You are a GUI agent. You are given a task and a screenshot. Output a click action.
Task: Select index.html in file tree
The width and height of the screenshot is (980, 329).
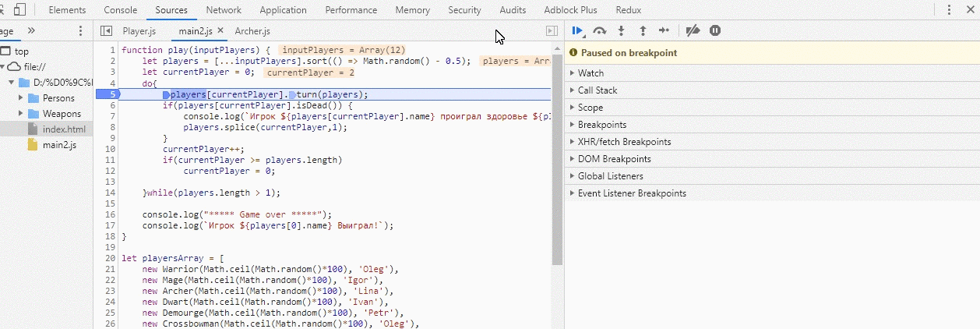64,129
